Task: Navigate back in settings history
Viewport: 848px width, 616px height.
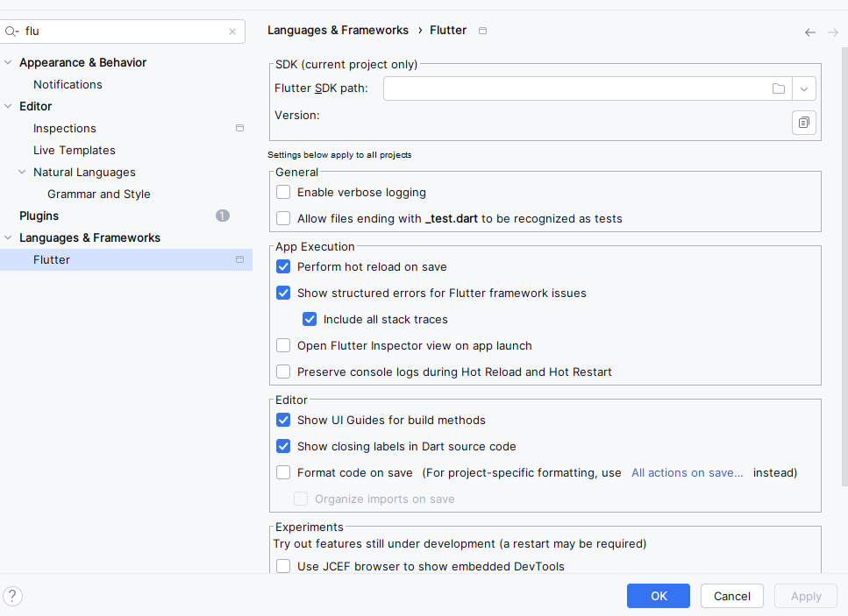Action: (x=810, y=32)
